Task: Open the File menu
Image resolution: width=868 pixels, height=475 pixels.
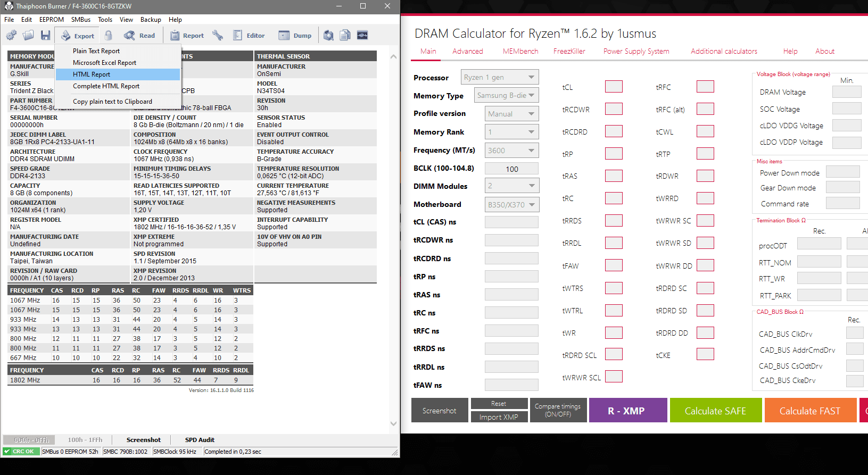Action: (x=9, y=20)
